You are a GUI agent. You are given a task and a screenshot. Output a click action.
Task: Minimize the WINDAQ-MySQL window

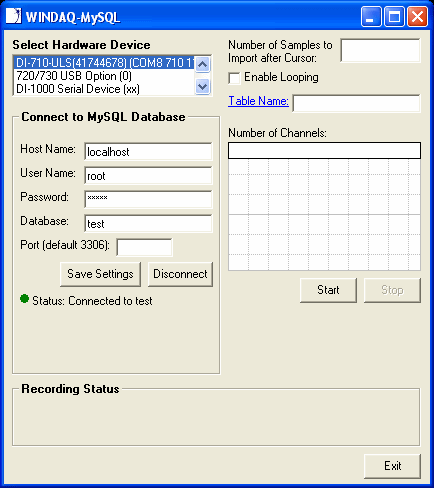point(371,16)
